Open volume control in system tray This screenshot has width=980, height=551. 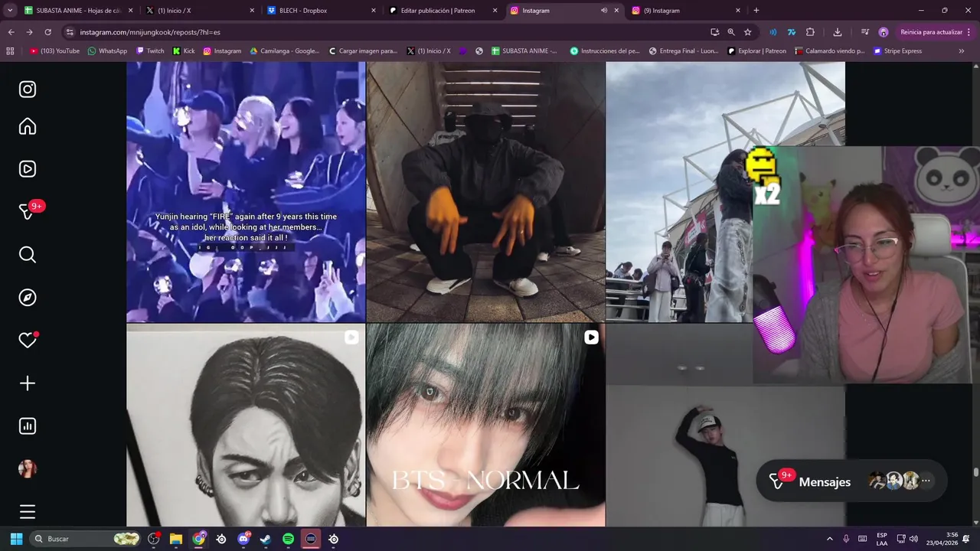(x=913, y=539)
